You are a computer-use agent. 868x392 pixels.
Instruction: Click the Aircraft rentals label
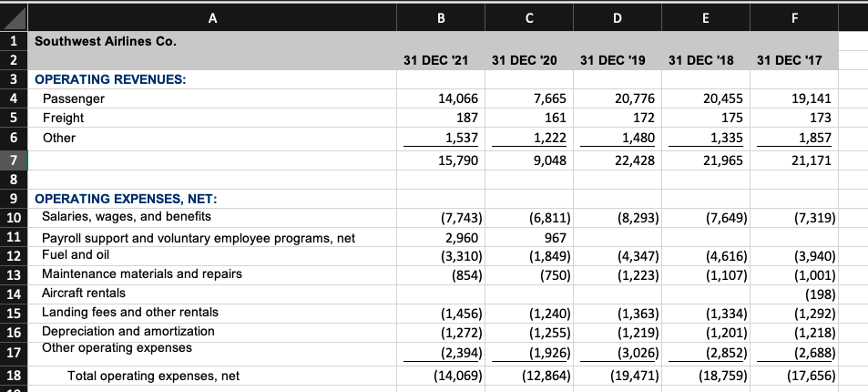click(84, 293)
